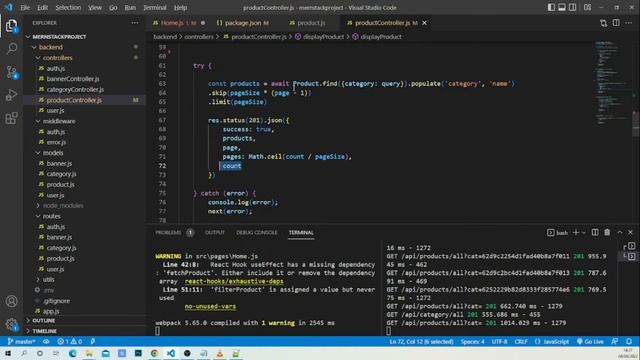
Task: Click the master branch status item
Action: 21,341
